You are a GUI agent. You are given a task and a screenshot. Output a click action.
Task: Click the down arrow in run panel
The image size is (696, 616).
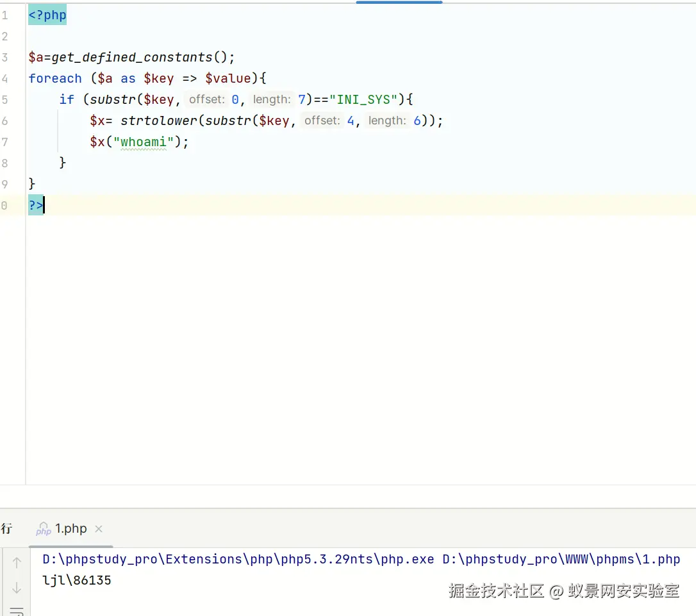[17, 588]
